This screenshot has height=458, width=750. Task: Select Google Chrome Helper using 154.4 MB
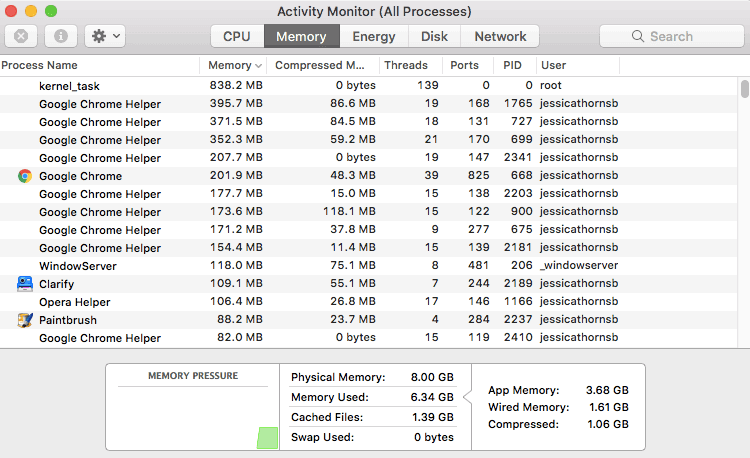pos(368,248)
